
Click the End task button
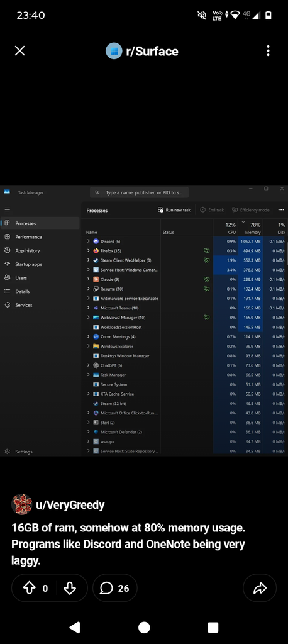click(212, 210)
